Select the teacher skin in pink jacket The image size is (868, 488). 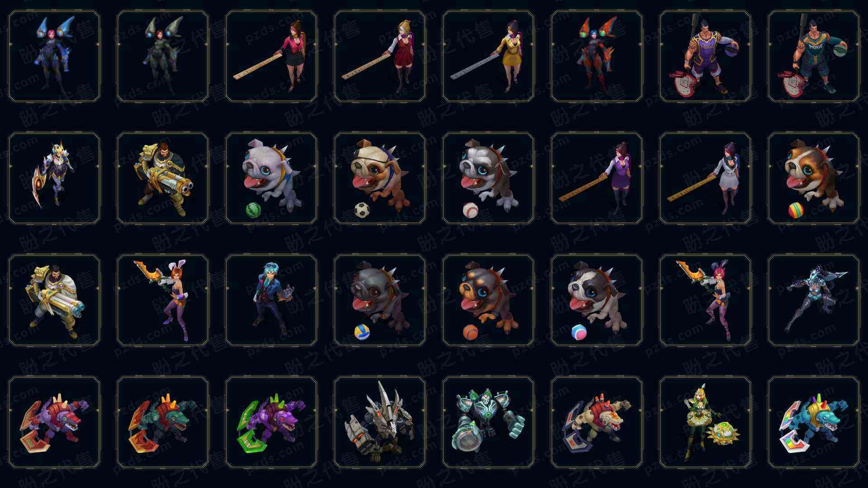271,56
